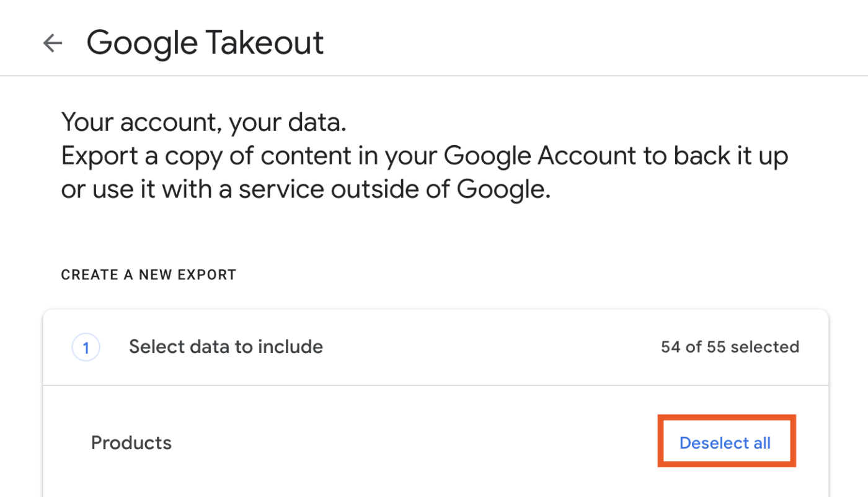Click the service outside of Google phrase

click(x=394, y=189)
